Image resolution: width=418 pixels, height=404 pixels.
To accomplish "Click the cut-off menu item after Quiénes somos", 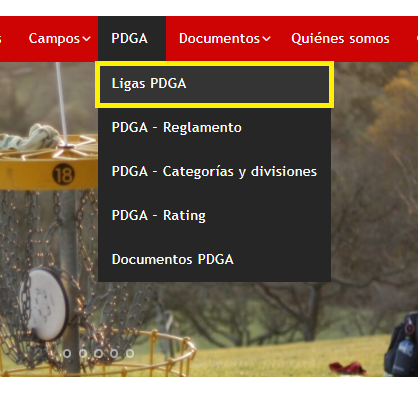I will pos(417,38).
